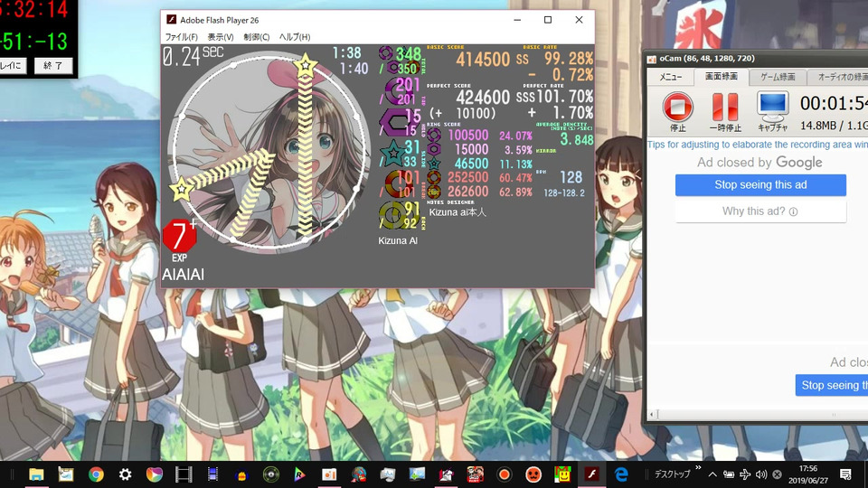This screenshot has height=488, width=868.
Task: Click the Flash Player taskbar icon
Action: point(591,474)
